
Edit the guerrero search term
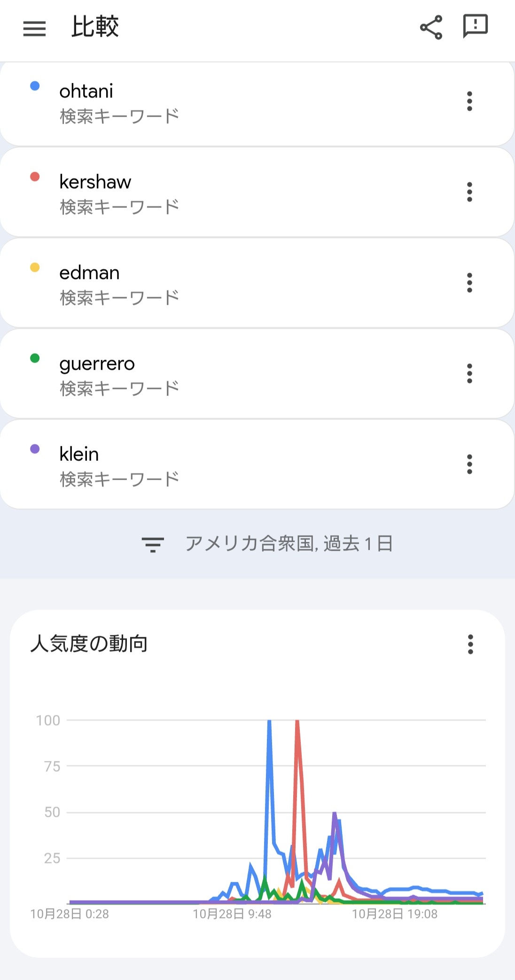(x=97, y=364)
